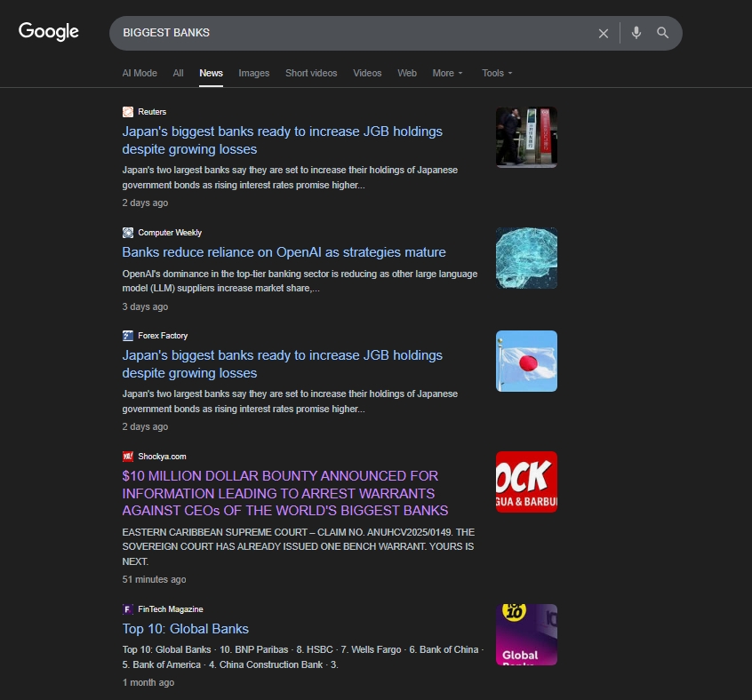Open the Tools dropdown
The height and width of the screenshot is (700, 752).
click(x=497, y=73)
